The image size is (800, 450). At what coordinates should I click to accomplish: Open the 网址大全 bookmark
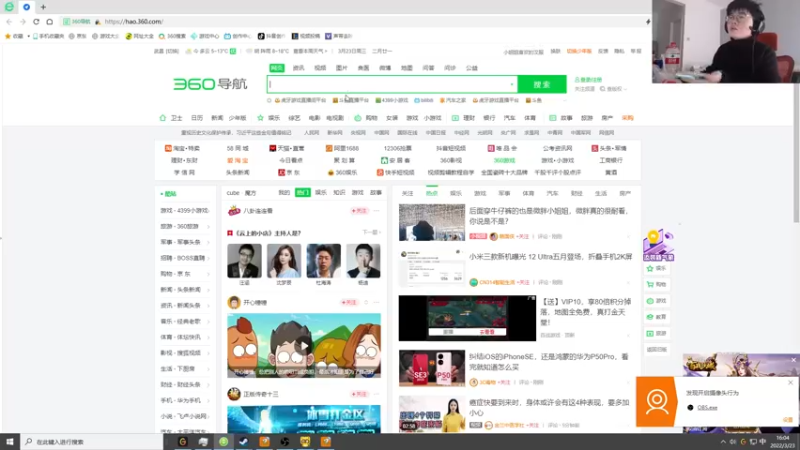(140, 36)
